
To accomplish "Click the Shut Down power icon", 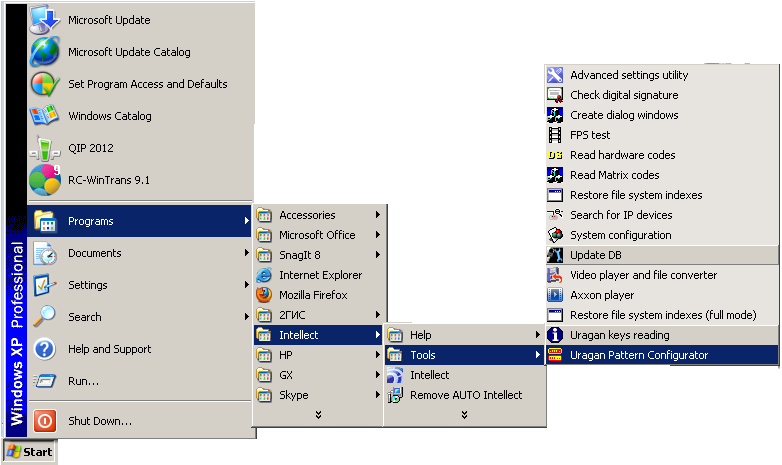I will [x=44, y=421].
